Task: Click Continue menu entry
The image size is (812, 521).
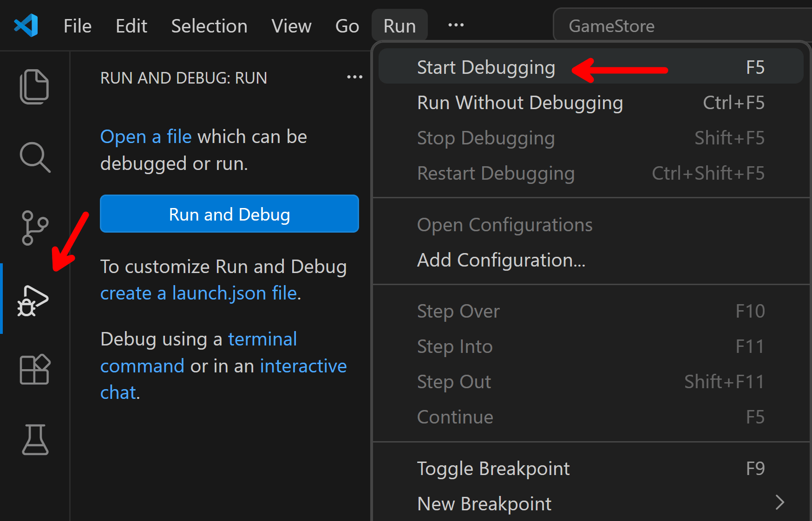Action: click(x=591, y=417)
